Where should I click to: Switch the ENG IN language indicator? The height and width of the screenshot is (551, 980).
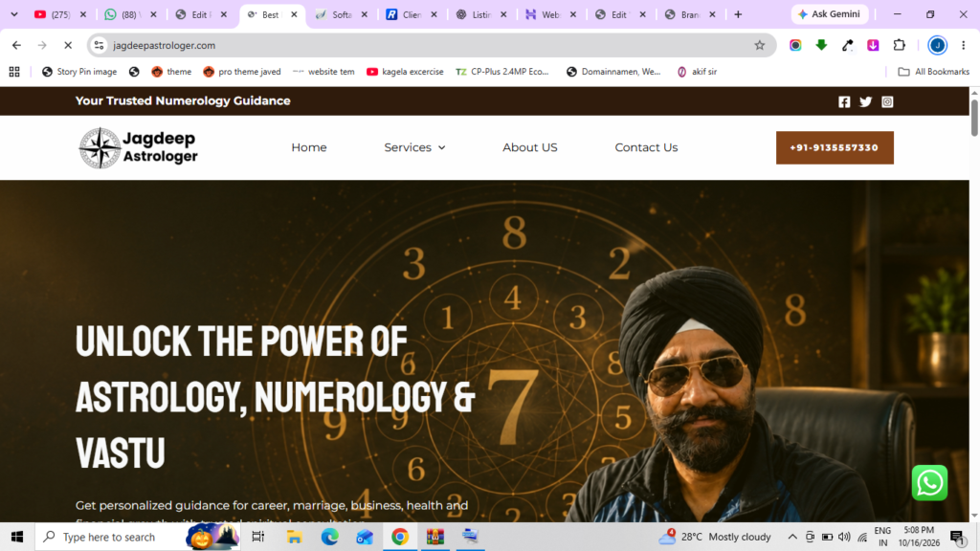click(x=882, y=537)
